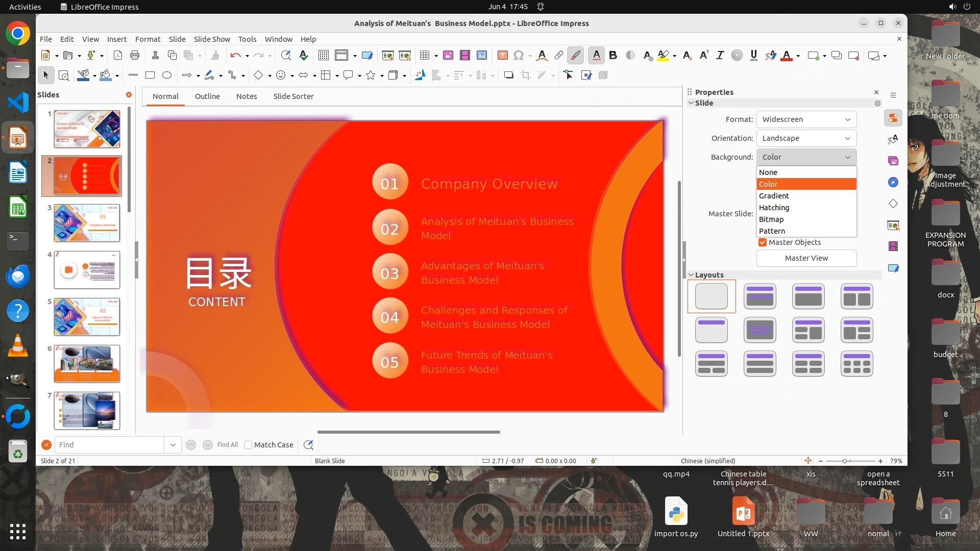Screen dimensions: 980x551
Task: Open the Orientation dropdown
Action: click(806, 138)
